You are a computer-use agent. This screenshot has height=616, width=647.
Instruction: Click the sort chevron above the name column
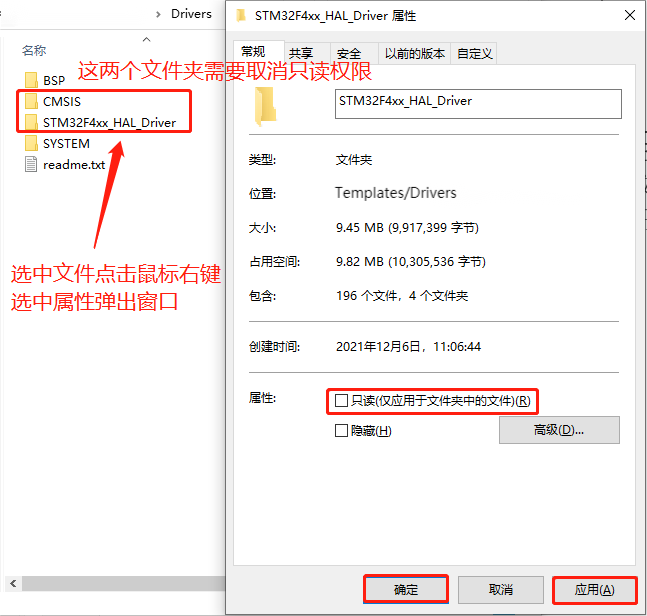[146, 40]
